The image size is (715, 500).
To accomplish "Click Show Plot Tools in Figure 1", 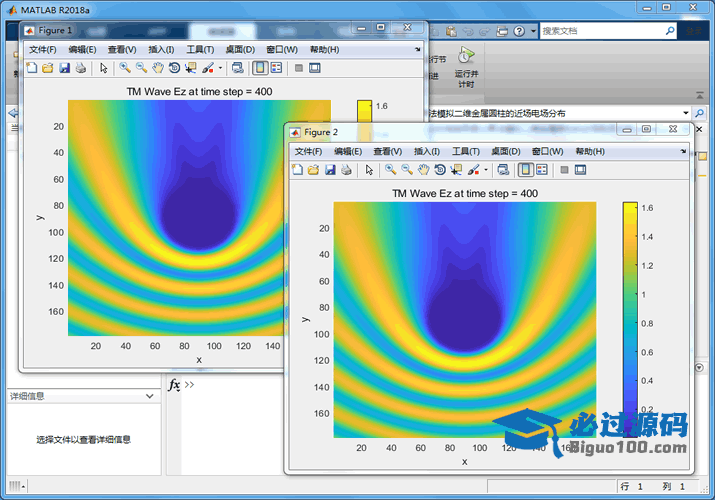I will point(315,68).
